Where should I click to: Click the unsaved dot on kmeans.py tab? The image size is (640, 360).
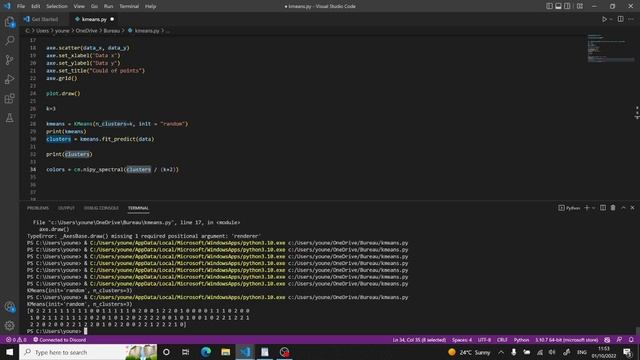(112, 19)
